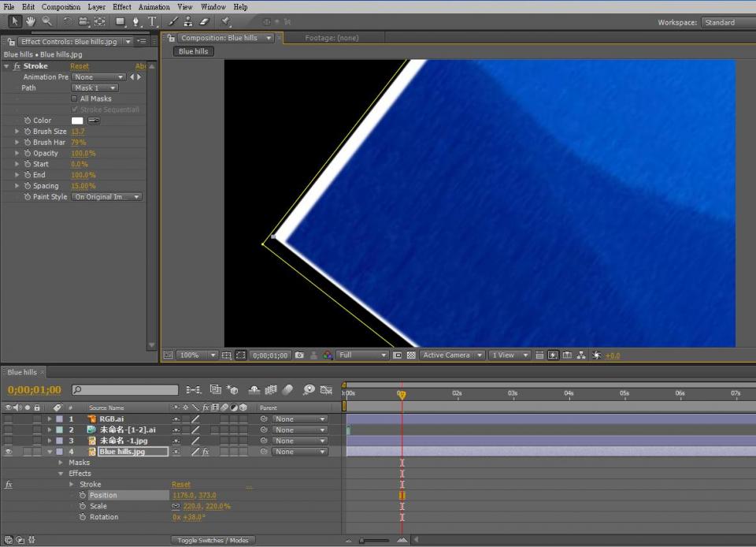Screen dimensions: 756x547
Task: Enable the All Masks checkbox
Action: (75, 99)
